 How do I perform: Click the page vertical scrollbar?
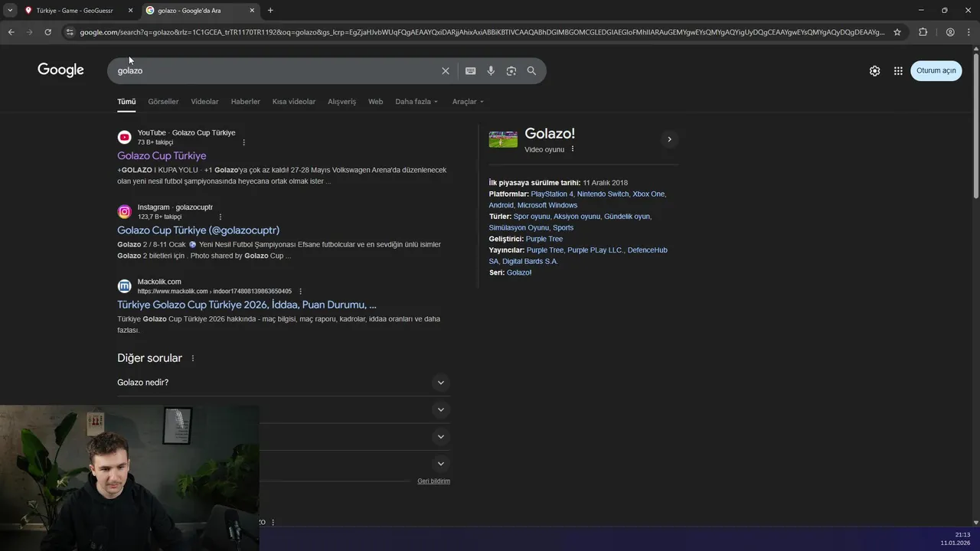pyautogui.click(x=975, y=126)
